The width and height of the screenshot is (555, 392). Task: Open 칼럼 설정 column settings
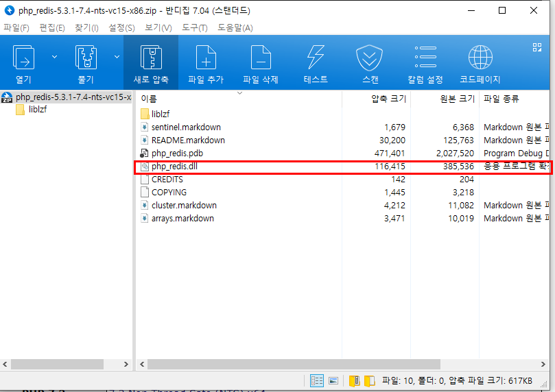click(x=425, y=57)
